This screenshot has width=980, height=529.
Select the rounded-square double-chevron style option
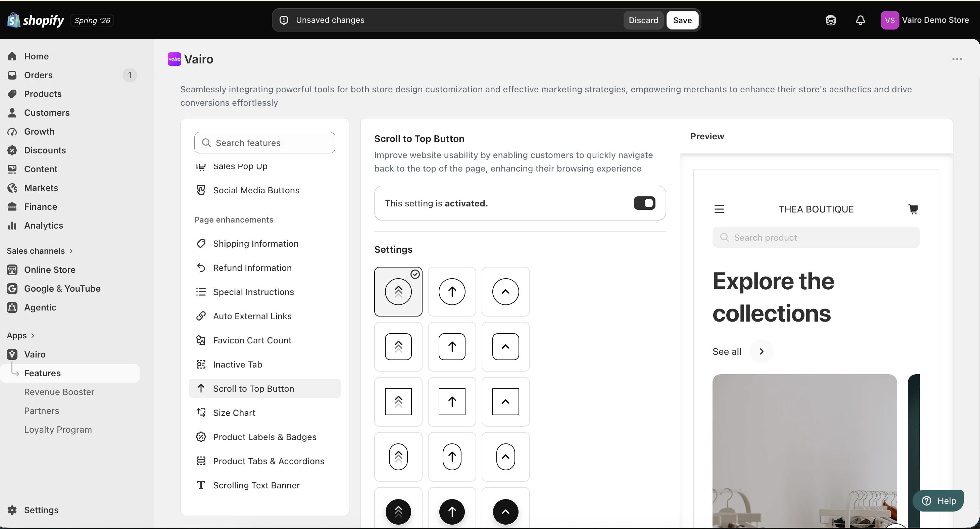[398, 346]
